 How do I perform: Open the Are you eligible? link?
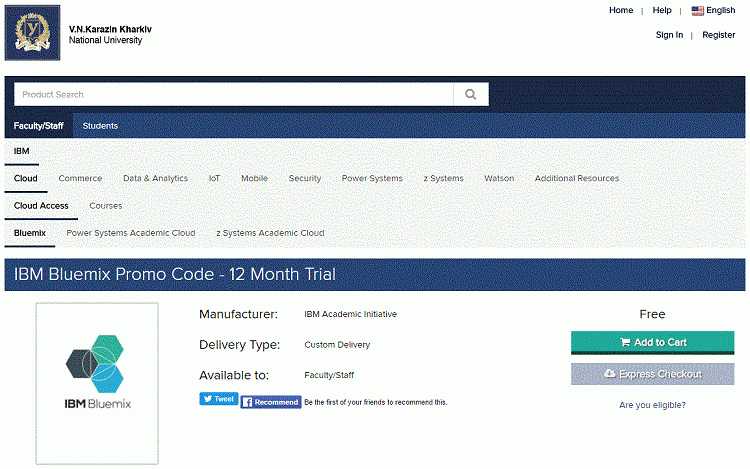[652, 405]
